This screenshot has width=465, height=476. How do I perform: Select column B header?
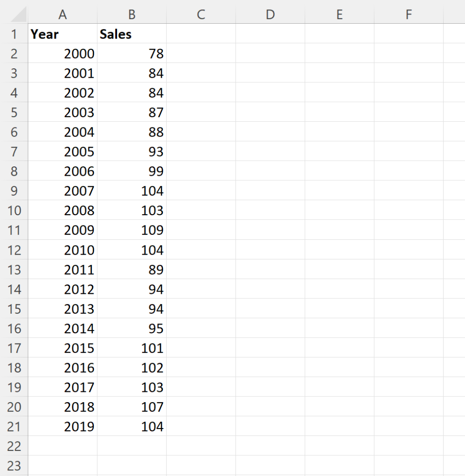131,14
